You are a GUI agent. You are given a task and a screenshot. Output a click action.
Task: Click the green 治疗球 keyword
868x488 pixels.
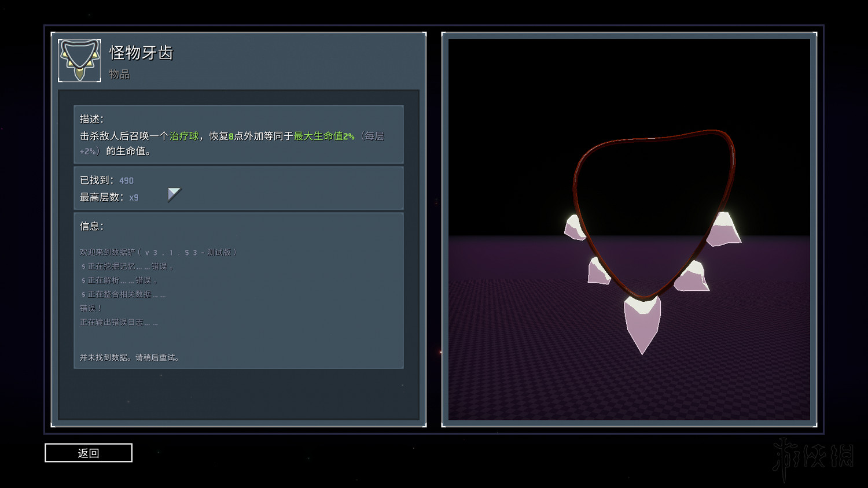(x=184, y=136)
